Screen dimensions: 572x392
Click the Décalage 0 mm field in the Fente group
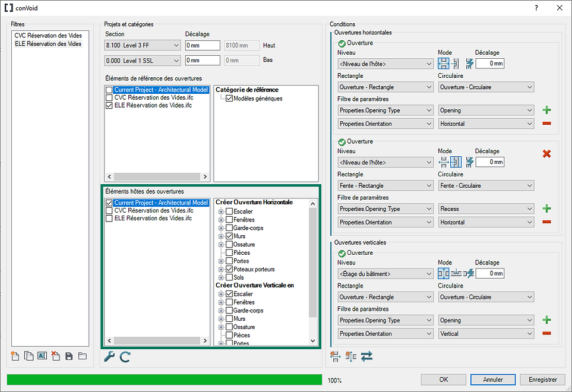coord(490,162)
